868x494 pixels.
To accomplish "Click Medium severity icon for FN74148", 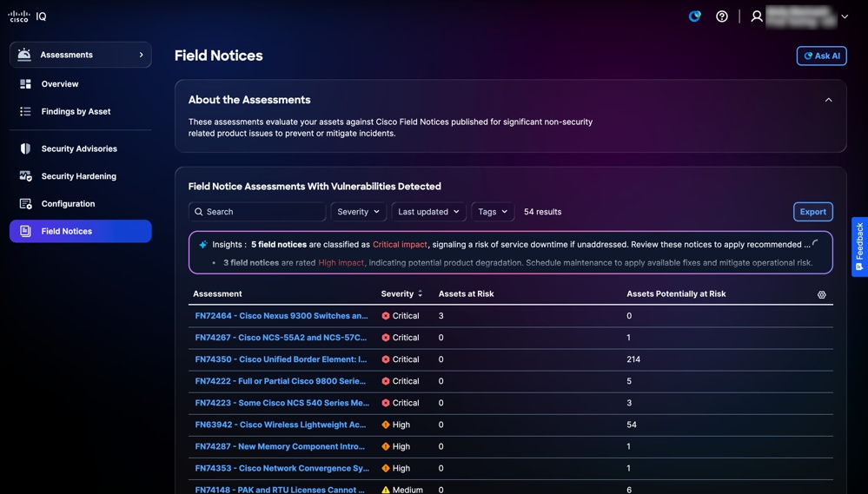I will coord(386,491).
